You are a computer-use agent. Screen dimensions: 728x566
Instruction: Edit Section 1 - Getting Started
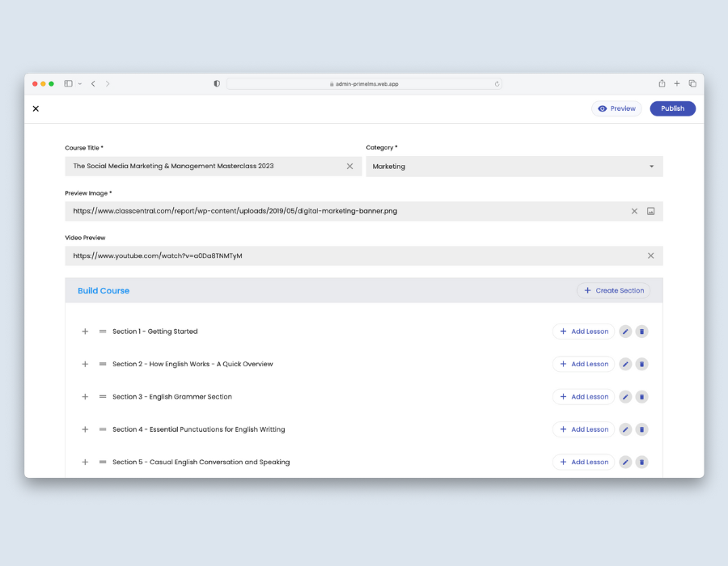point(625,332)
